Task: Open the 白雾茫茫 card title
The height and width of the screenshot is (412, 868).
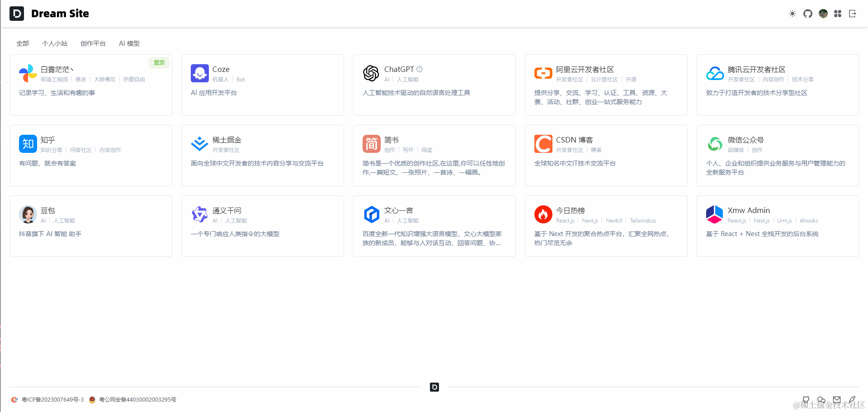Action: (x=57, y=69)
